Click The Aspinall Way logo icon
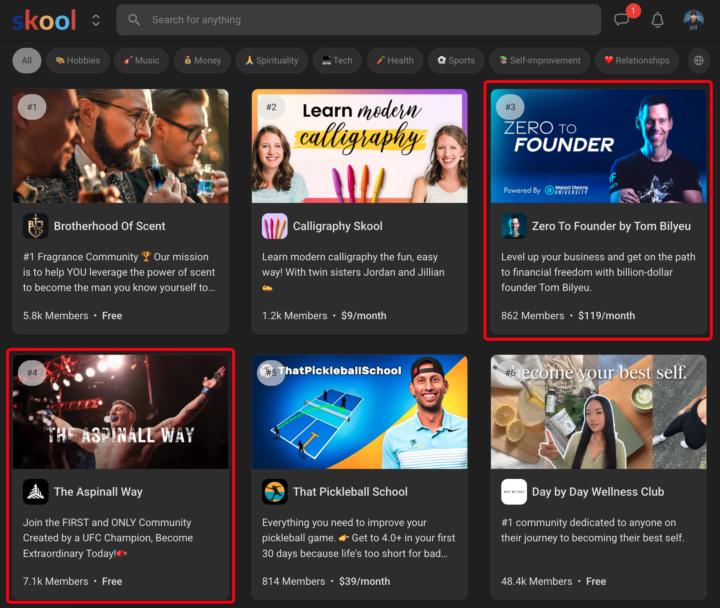Viewport: 720px width, 608px height. pyautogui.click(x=35, y=492)
